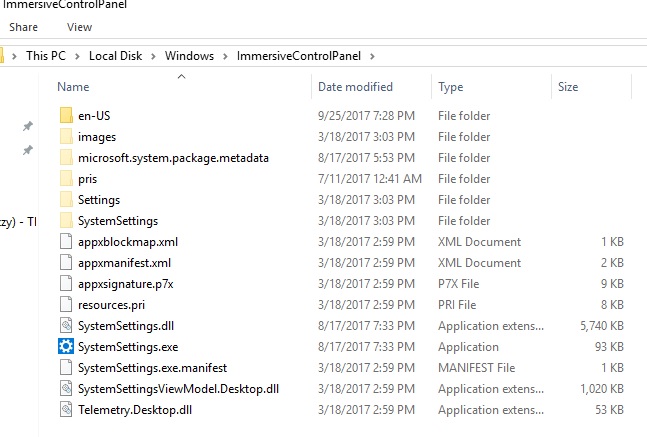Click the Settings folder icon
The width and height of the screenshot is (647, 437).
(x=66, y=200)
